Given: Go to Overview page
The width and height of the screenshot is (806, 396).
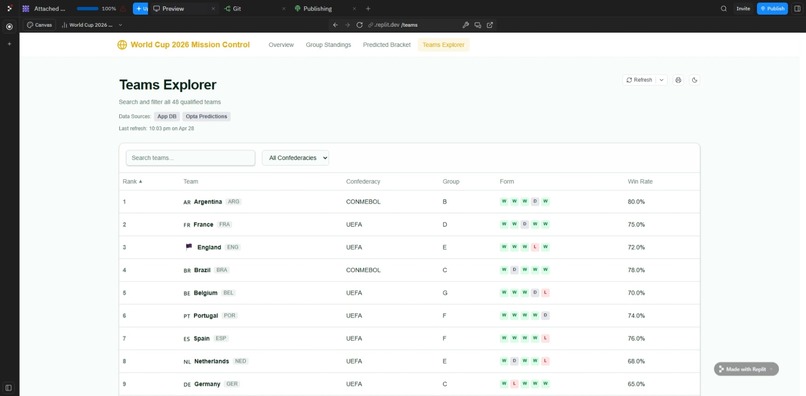Looking at the screenshot, I should click(x=281, y=45).
